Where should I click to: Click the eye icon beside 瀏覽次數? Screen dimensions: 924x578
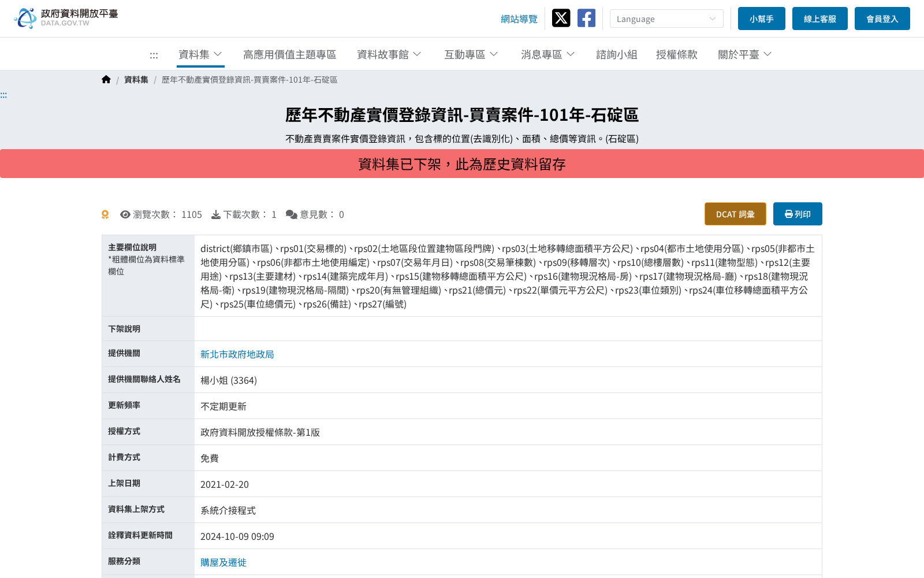click(x=125, y=214)
